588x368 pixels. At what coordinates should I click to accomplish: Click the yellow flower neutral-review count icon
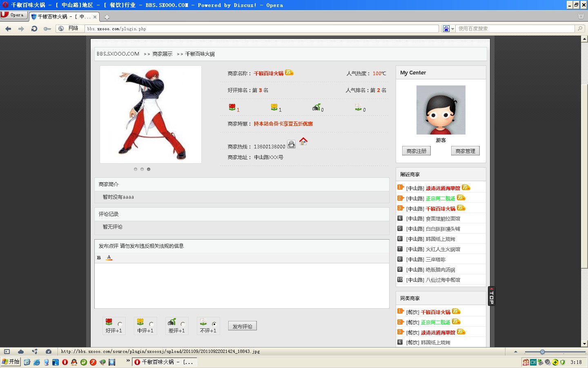(x=274, y=107)
